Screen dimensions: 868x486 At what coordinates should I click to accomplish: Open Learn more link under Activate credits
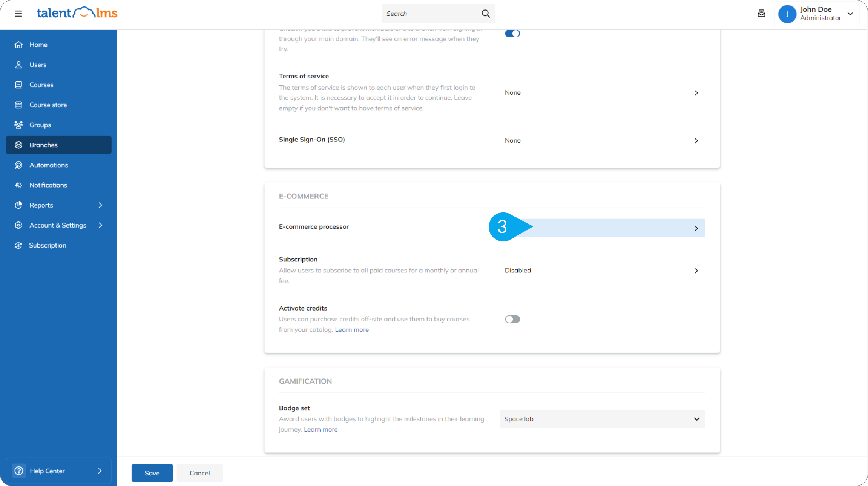[352, 329]
